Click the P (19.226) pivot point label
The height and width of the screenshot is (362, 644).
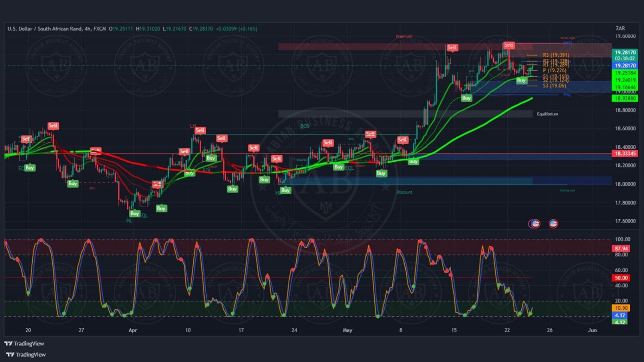coord(554,70)
